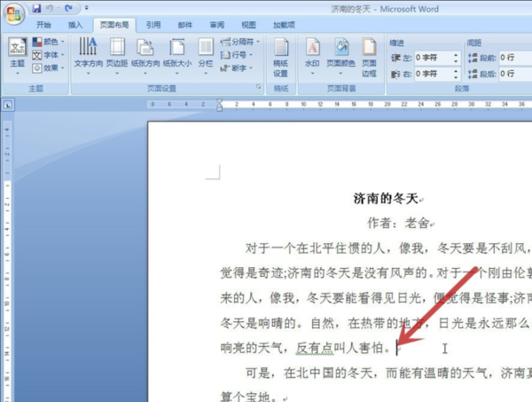
Task: Click the 页面边框 page borders button
Action: [x=369, y=57]
